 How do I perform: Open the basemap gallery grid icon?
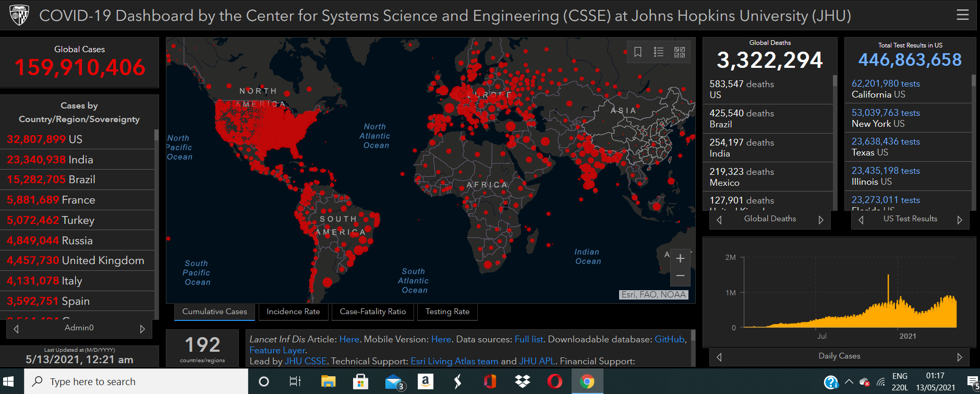coord(680,52)
